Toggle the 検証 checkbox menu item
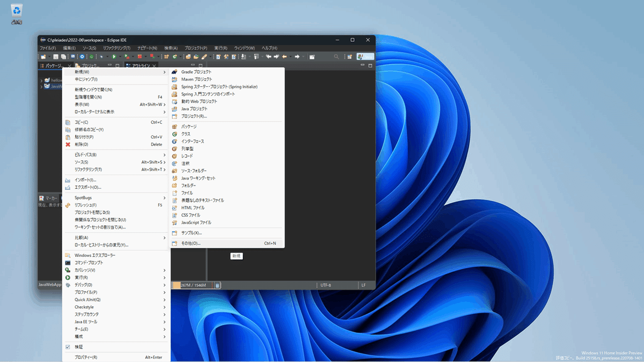 (x=115, y=347)
